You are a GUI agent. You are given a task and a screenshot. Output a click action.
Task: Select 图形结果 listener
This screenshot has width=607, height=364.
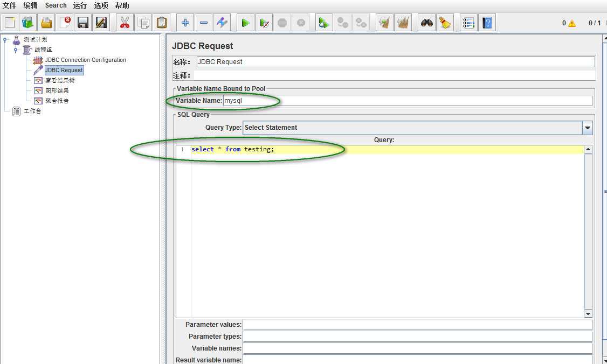[x=57, y=90]
